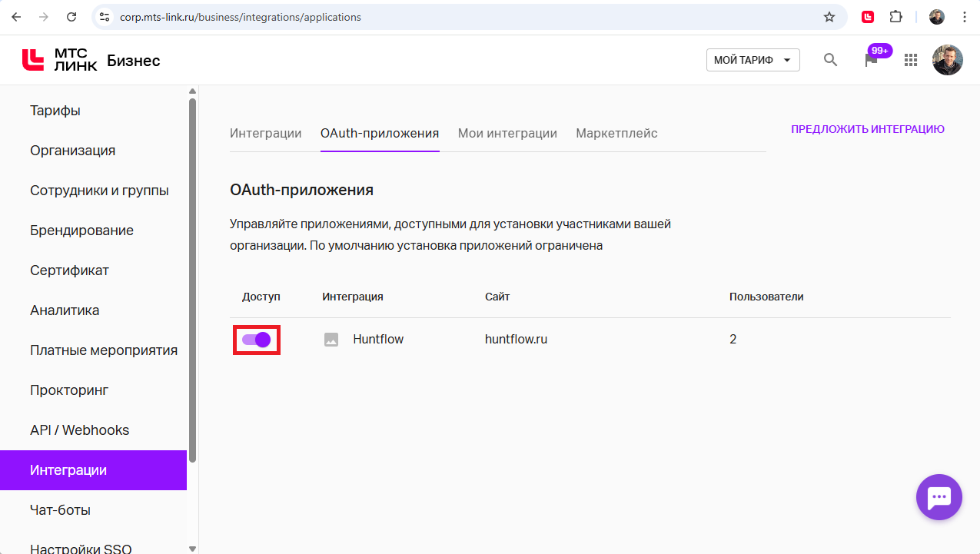
Task: Click the browser forward arrow
Action: (x=44, y=17)
